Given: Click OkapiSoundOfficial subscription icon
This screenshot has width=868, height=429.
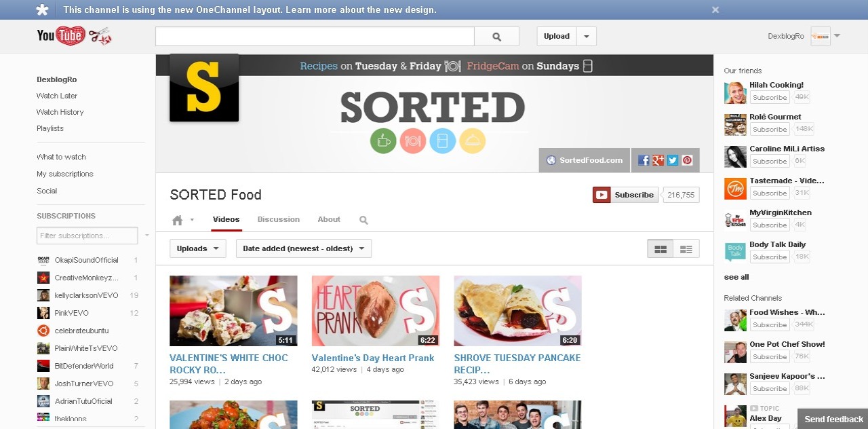Looking at the screenshot, I should (43, 260).
